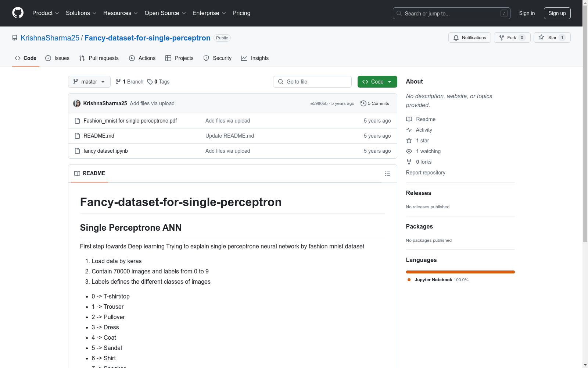
Task: Click the pulse icon beside Activity
Action: pos(409,130)
